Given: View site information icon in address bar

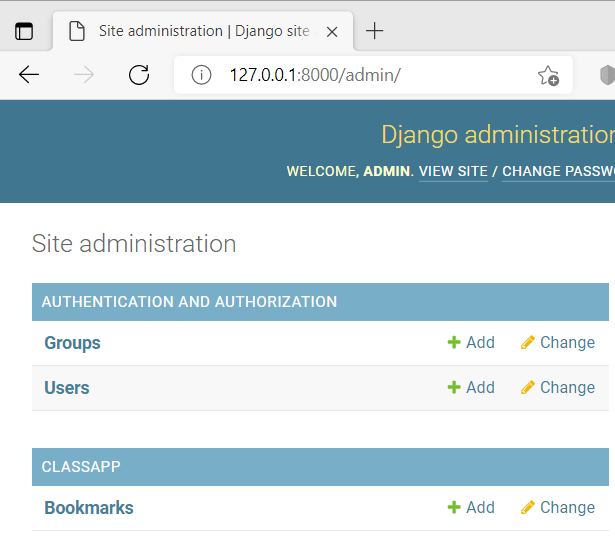Looking at the screenshot, I should [201, 75].
